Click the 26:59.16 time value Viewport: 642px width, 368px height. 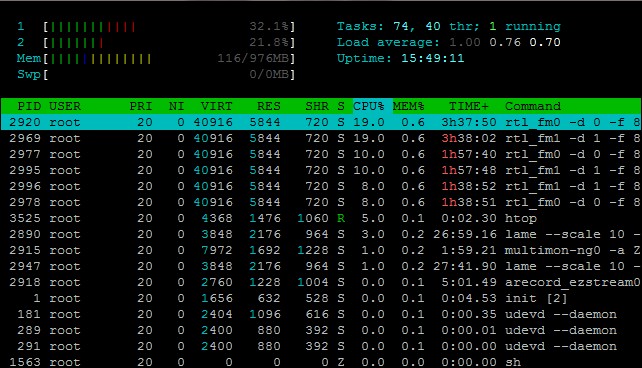tap(465, 234)
